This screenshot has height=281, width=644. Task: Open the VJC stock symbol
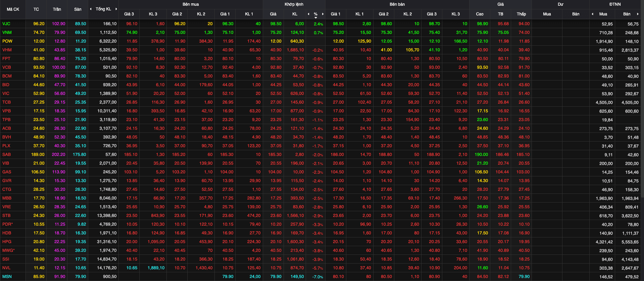[x=6, y=24]
